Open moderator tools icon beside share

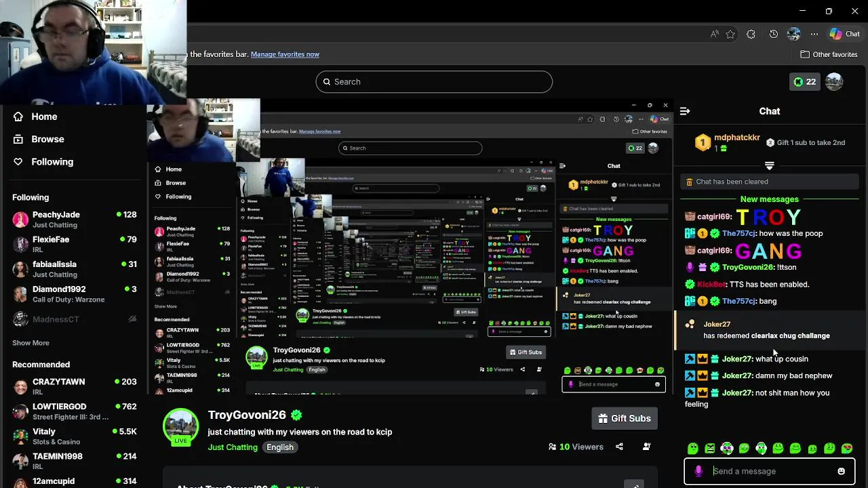(x=646, y=447)
